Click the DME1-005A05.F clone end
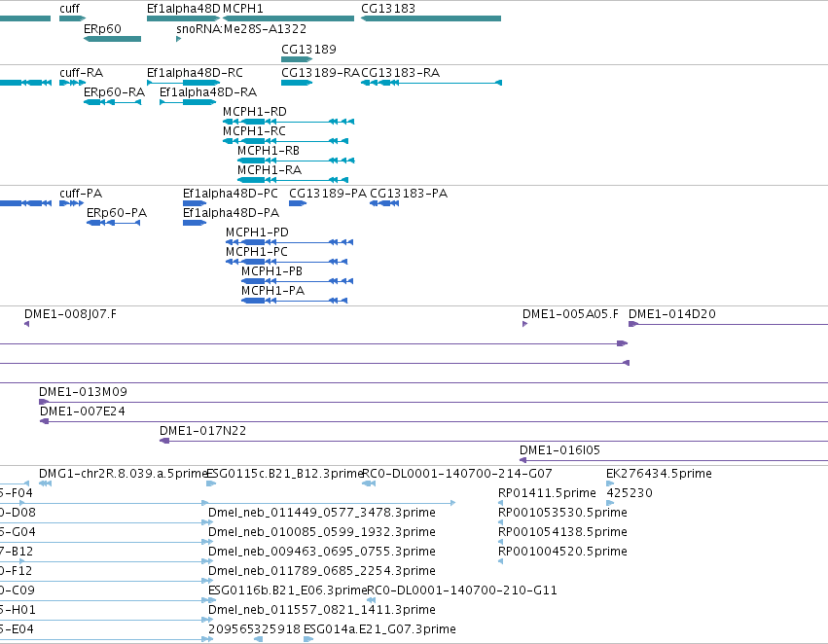 pyautogui.click(x=524, y=324)
